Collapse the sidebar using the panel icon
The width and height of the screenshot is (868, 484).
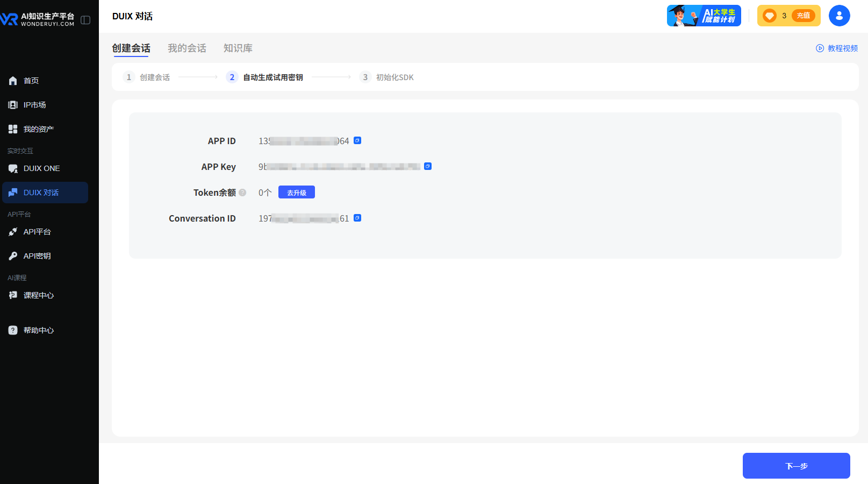pyautogui.click(x=85, y=20)
